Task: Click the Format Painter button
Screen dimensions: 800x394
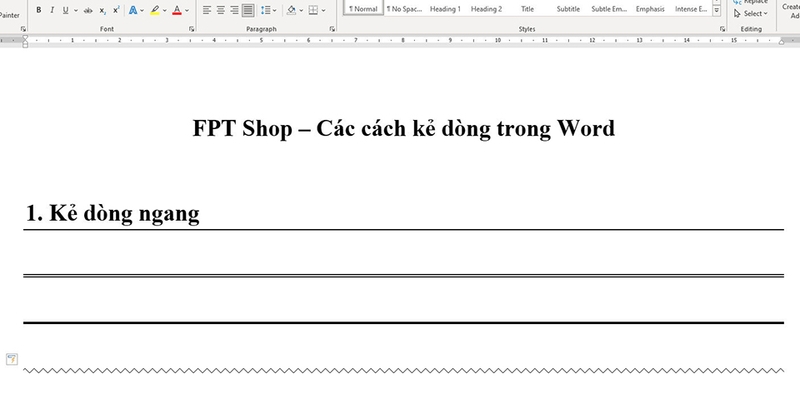Action: tap(10, 15)
